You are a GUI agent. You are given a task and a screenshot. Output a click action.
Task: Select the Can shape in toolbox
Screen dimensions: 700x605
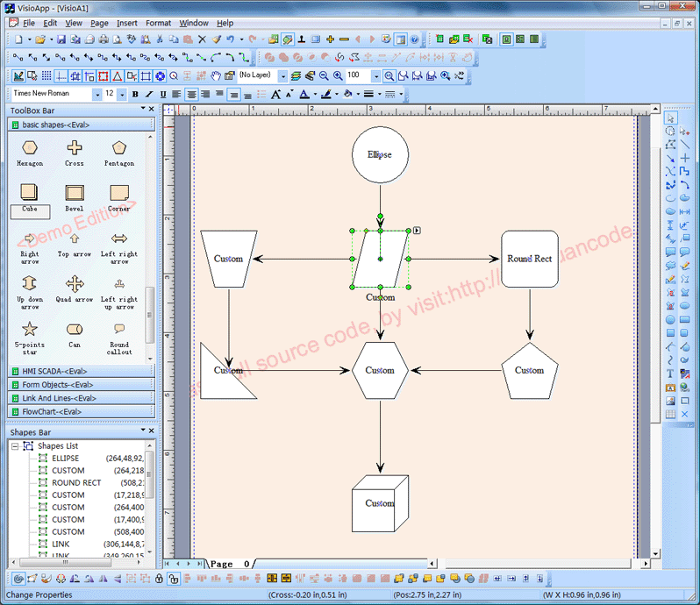point(75,329)
